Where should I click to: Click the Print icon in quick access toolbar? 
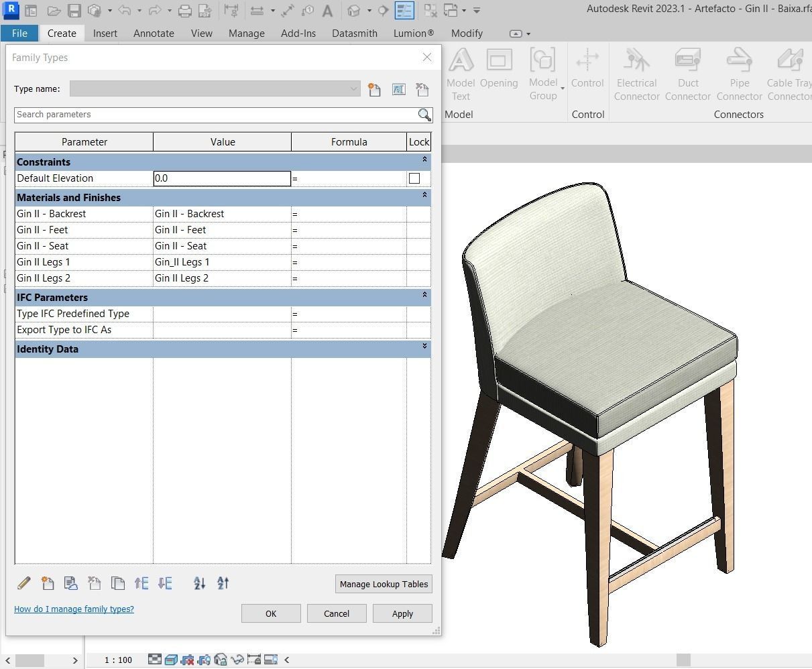[184, 11]
